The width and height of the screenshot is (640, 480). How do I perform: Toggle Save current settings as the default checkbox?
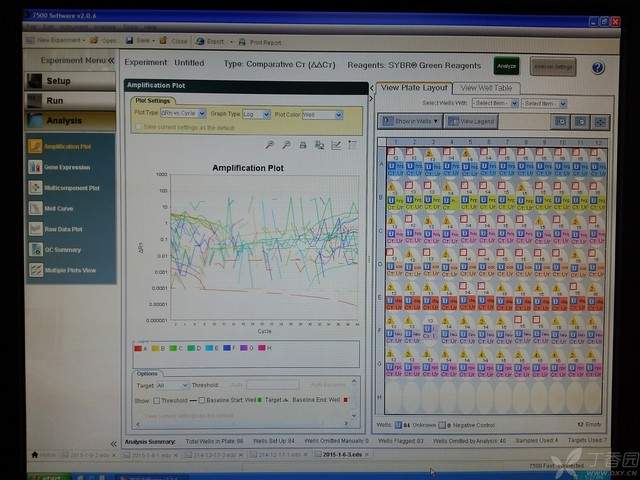pos(138,127)
